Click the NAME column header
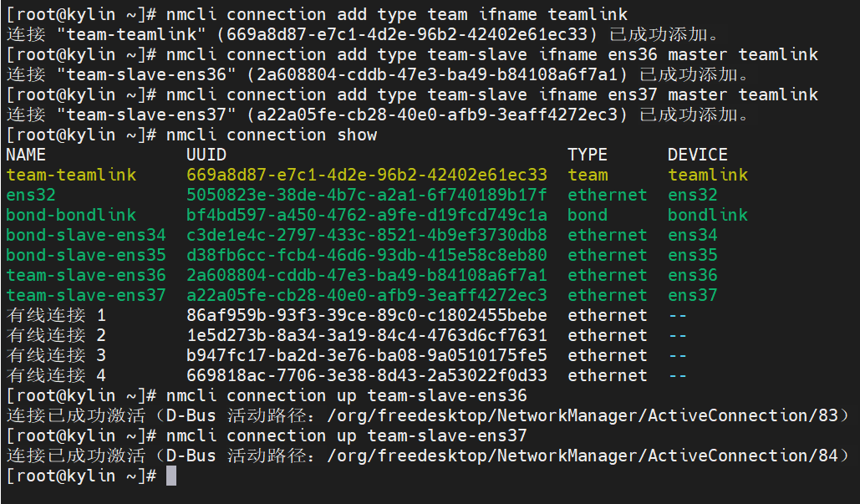 pyautogui.click(x=26, y=155)
